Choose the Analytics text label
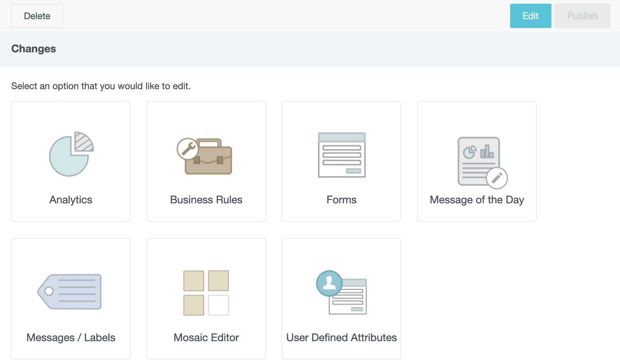 pyautogui.click(x=71, y=200)
